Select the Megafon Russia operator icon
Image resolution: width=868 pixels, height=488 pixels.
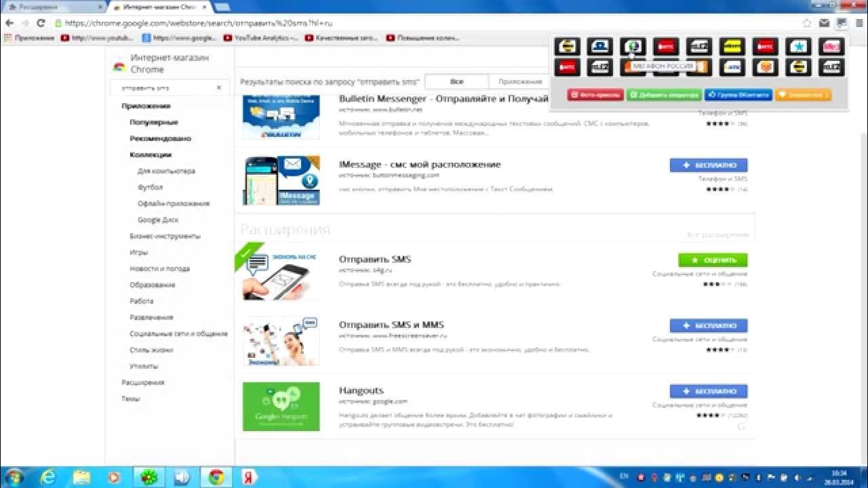tap(633, 47)
